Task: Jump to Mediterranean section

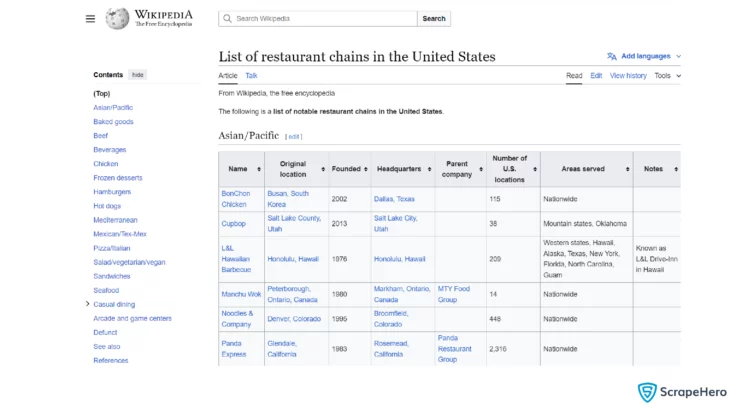Action: (x=115, y=220)
